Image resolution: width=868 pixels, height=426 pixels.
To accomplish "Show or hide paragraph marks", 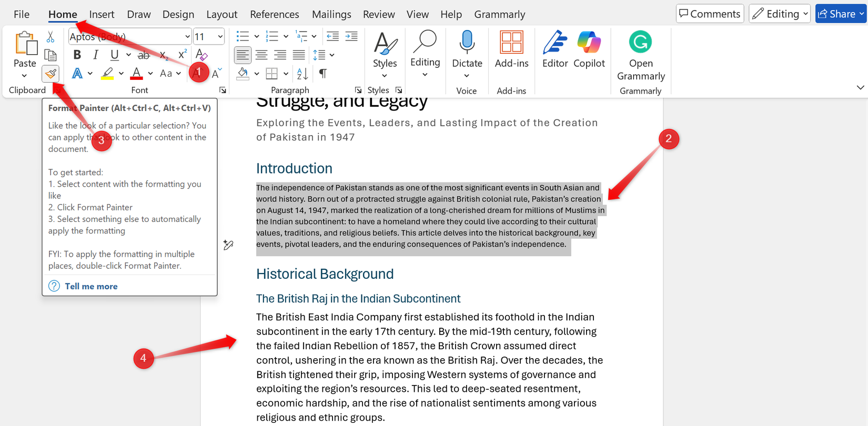I will point(323,74).
